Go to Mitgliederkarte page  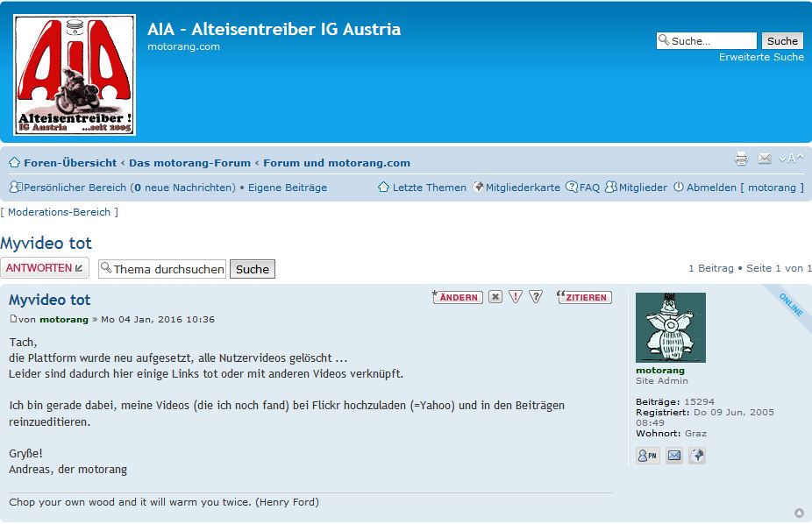pos(523,188)
